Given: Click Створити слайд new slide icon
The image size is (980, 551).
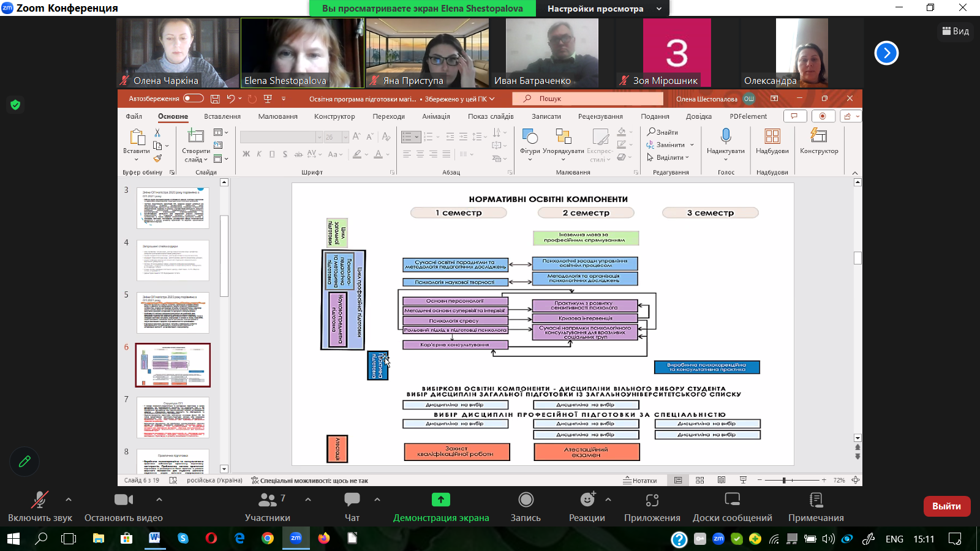Looking at the screenshot, I should click(x=196, y=136).
